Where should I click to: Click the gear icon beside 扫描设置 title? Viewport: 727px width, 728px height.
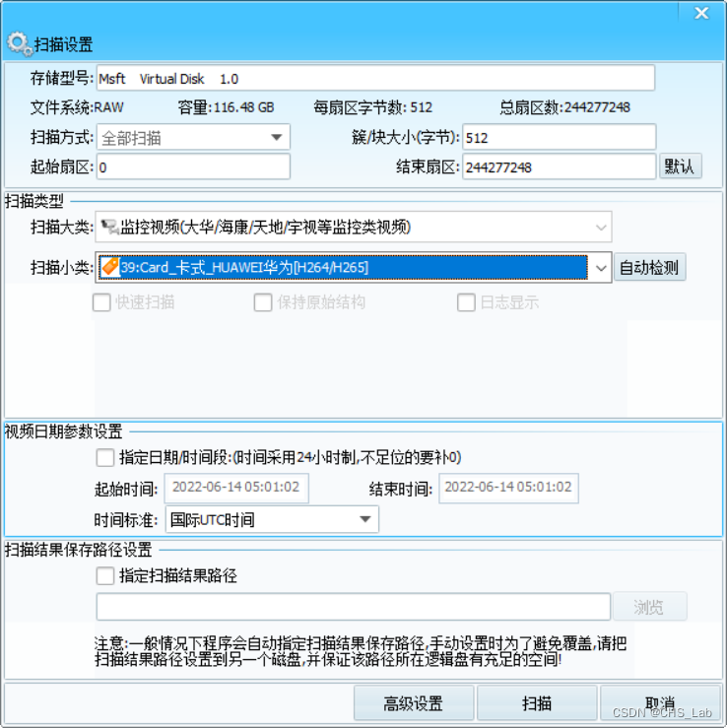[20, 44]
